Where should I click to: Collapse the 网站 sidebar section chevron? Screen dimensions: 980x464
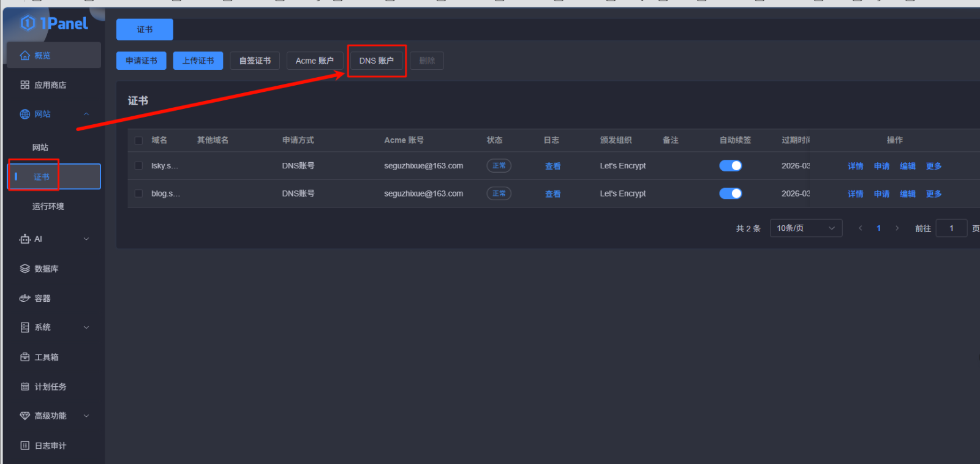coord(86,114)
